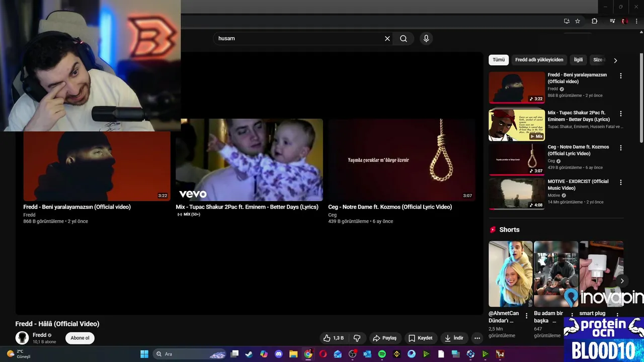Clear the search box with the X icon
The height and width of the screenshot is (362, 644).
[387, 39]
